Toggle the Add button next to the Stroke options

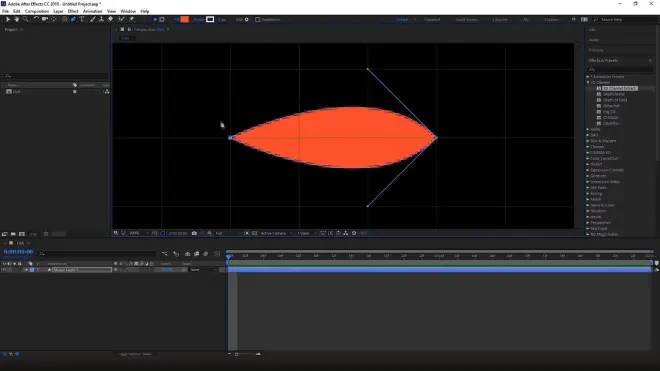247,19
